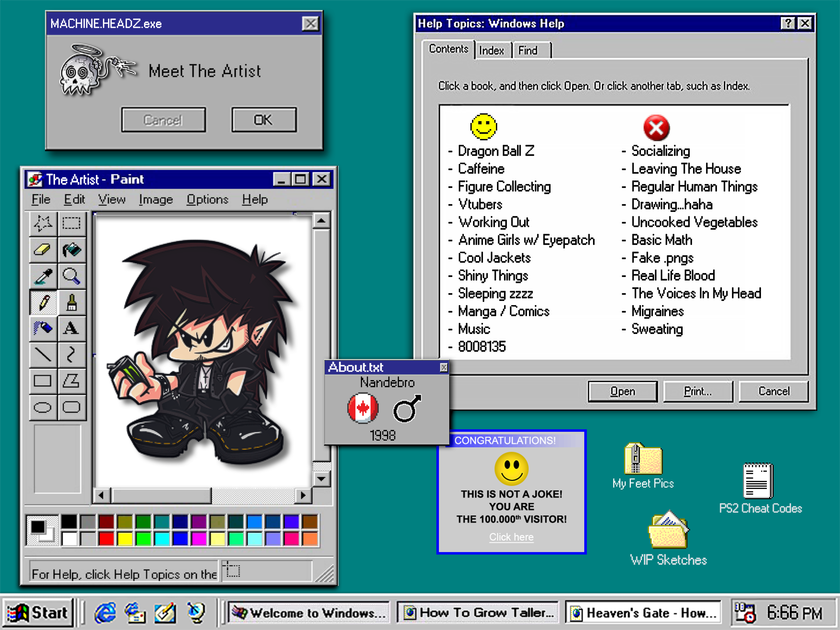The image size is (840, 630).
Task: Click OK in the Meet The Artist dialog
Action: click(264, 120)
